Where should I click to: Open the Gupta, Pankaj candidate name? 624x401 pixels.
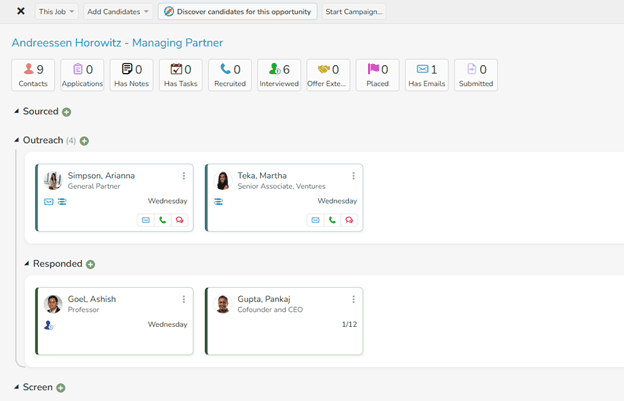[x=264, y=299]
